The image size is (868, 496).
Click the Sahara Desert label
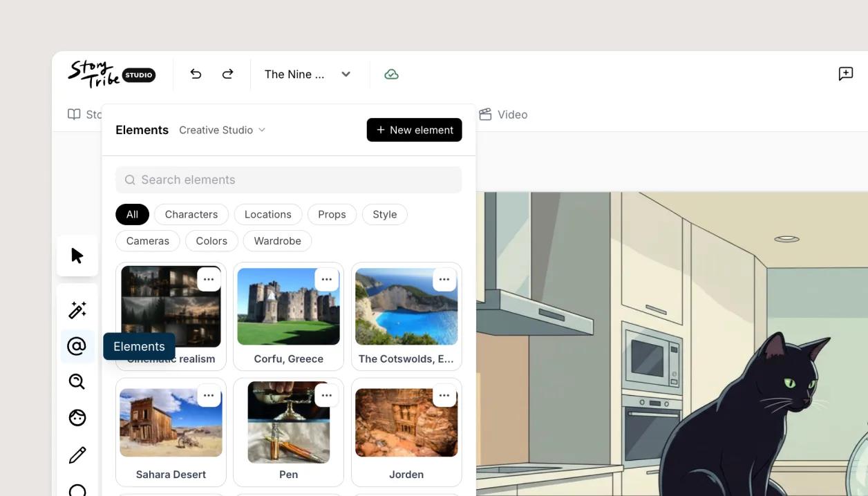point(171,475)
